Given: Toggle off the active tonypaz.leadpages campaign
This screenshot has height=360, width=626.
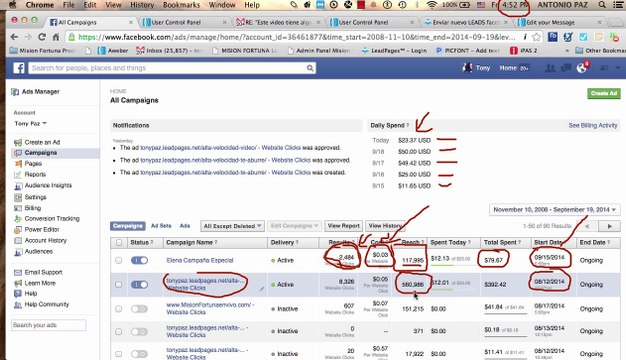Looking at the screenshot, I should click(x=139, y=285).
